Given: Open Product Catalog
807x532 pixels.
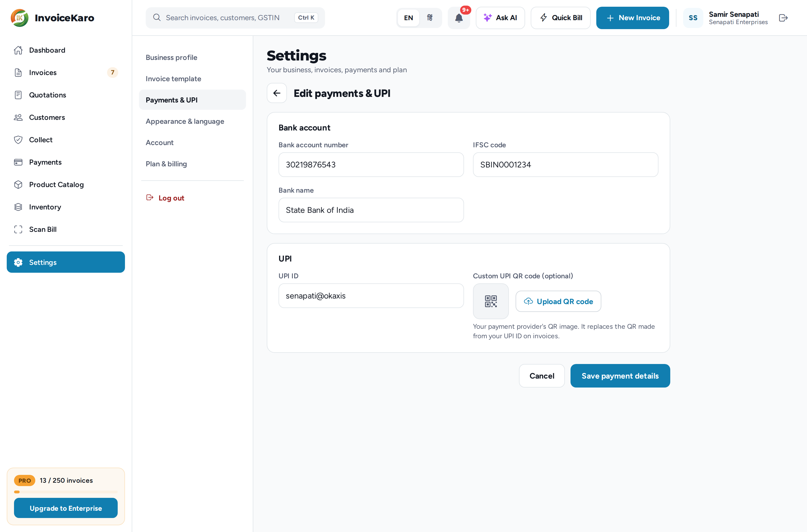Looking at the screenshot, I should point(66,185).
